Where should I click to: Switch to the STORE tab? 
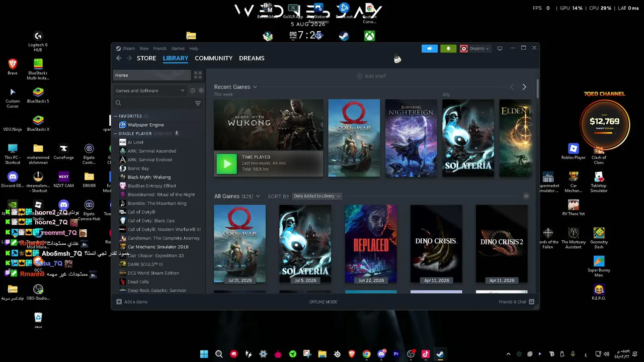146,58
